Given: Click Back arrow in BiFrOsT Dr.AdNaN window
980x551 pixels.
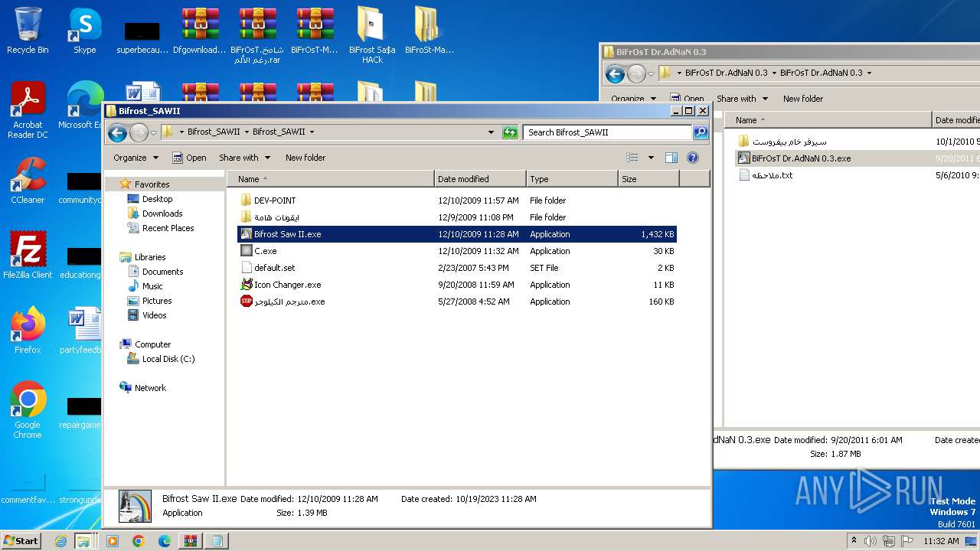Looking at the screenshot, I should pyautogui.click(x=615, y=73).
